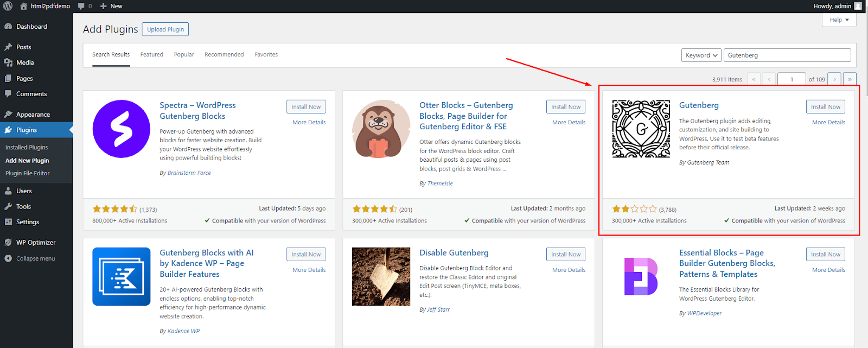
Task: Click the Appearance brush icon
Action: pyautogui.click(x=8, y=114)
